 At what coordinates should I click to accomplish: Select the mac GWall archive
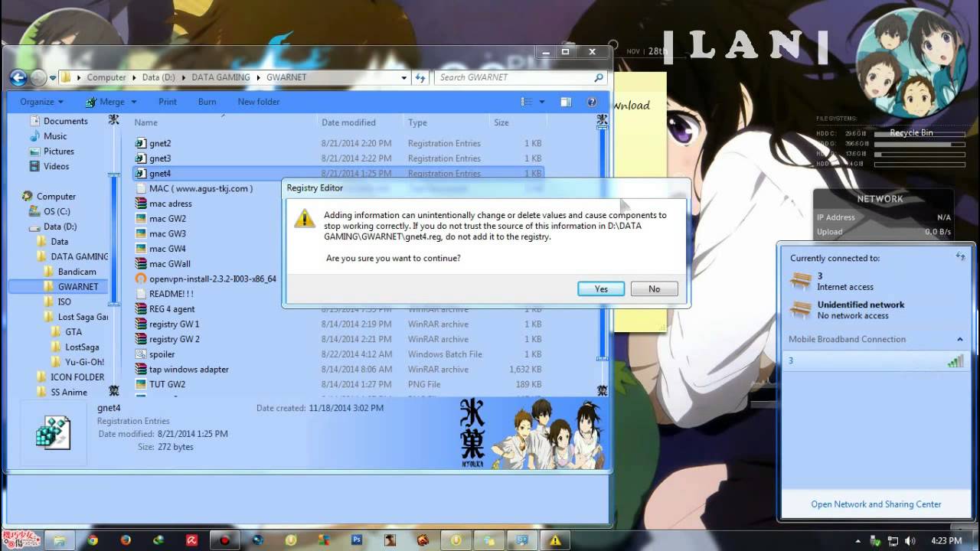pos(169,264)
